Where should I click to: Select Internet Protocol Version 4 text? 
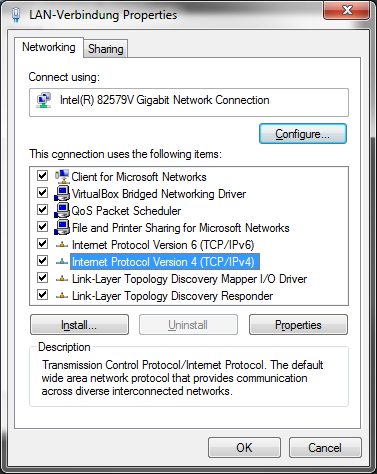[165, 262]
